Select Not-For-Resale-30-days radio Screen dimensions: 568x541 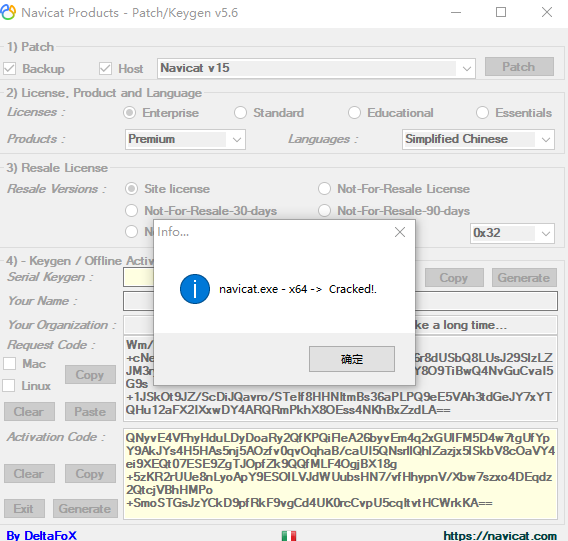pos(131,211)
